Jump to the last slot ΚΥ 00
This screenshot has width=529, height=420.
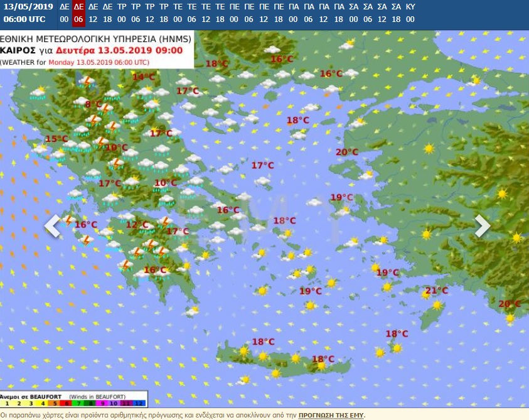pyautogui.click(x=410, y=13)
